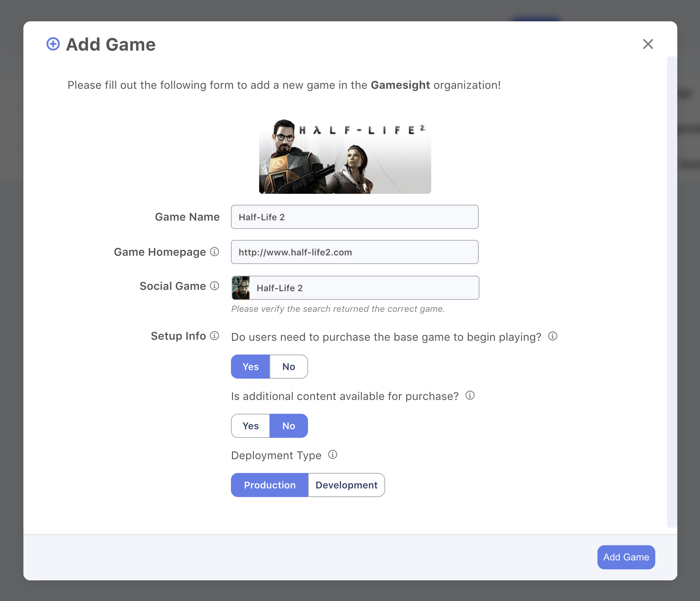Screen dimensions: 700x601
Task: Click the plus icon next to Add Game title
Action: pyautogui.click(x=53, y=44)
